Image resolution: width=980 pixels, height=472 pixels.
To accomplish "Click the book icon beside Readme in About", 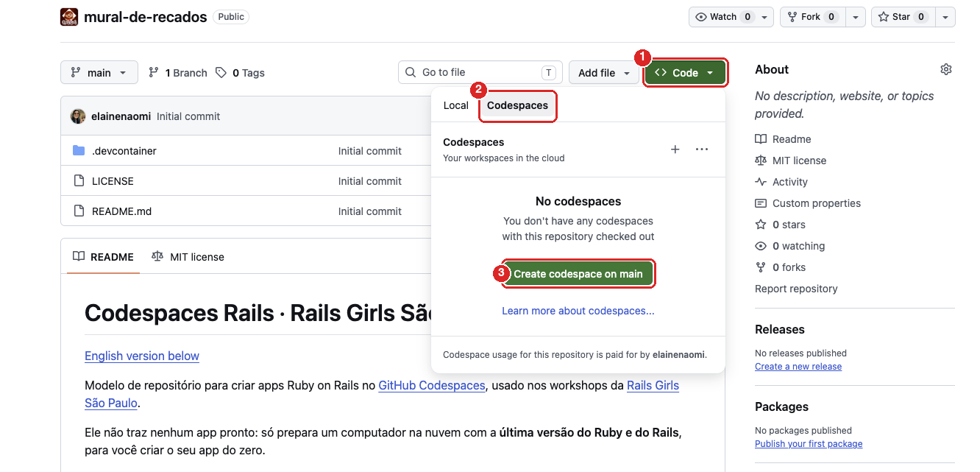I will click(761, 139).
